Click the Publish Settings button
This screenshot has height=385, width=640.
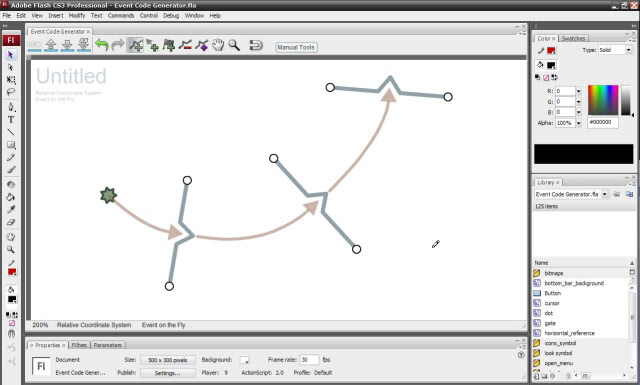[x=168, y=373]
